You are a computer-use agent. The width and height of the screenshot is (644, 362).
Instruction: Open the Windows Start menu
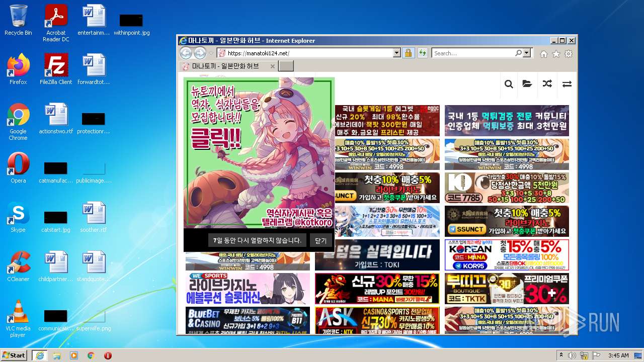pyautogui.click(x=14, y=355)
